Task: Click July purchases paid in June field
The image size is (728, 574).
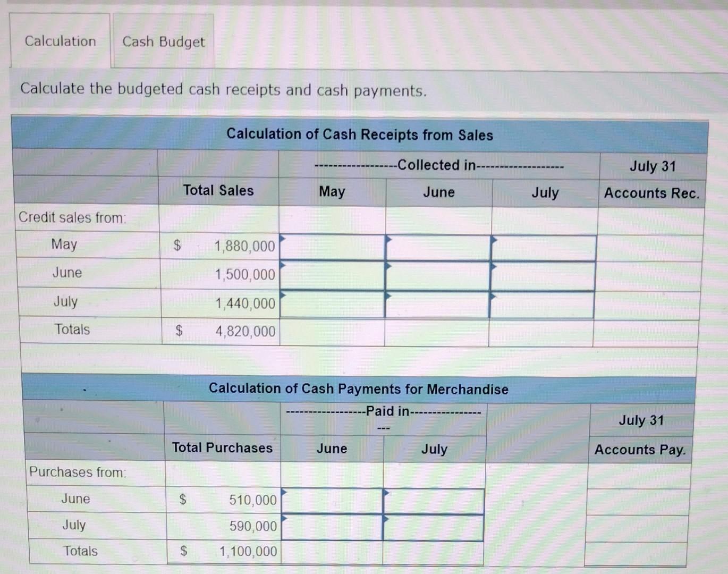Action: point(332,527)
